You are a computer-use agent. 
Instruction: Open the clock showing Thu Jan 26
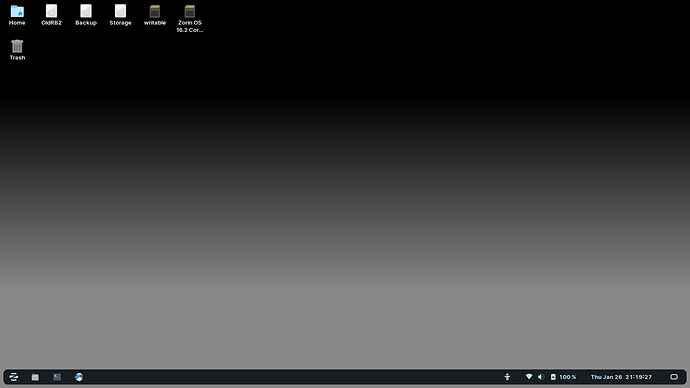tap(621, 377)
